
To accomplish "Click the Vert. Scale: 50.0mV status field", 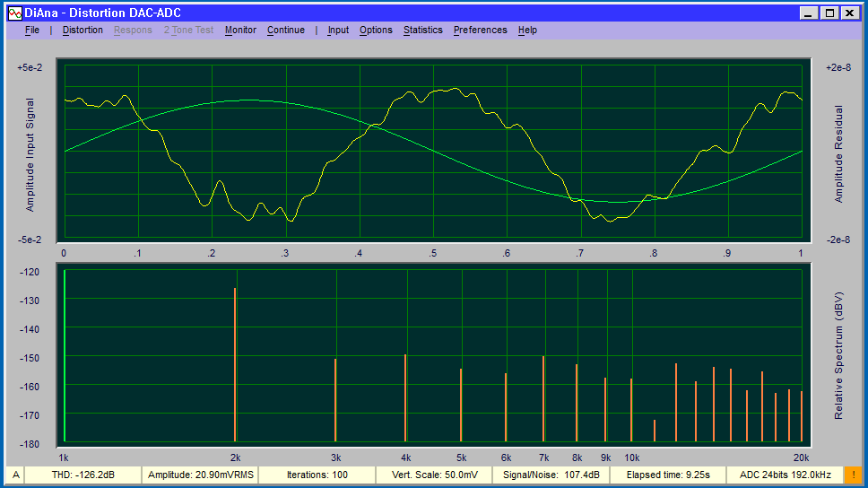I will 434,475.
